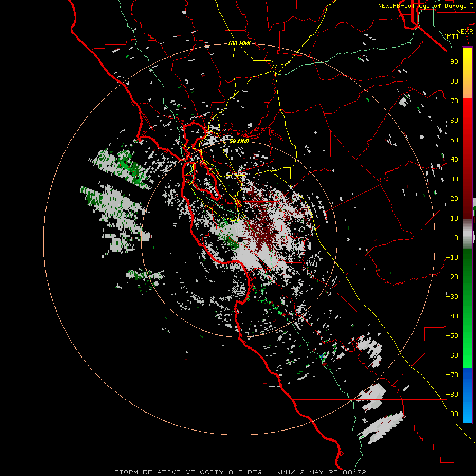Click the 100 NMI range ring label
The image size is (476, 476).
[x=239, y=43]
